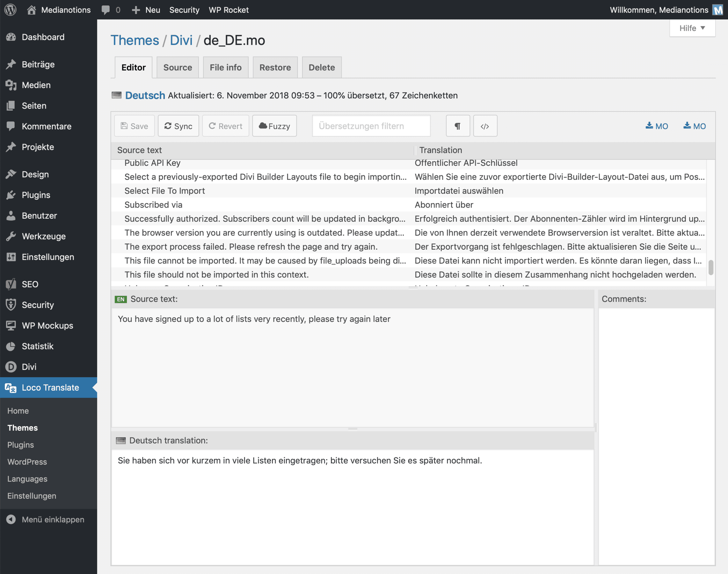Select row Select File To Import
728x574 pixels.
(409, 191)
